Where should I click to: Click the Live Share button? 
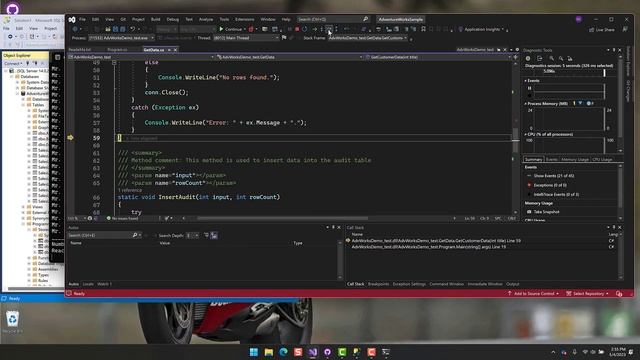point(602,29)
